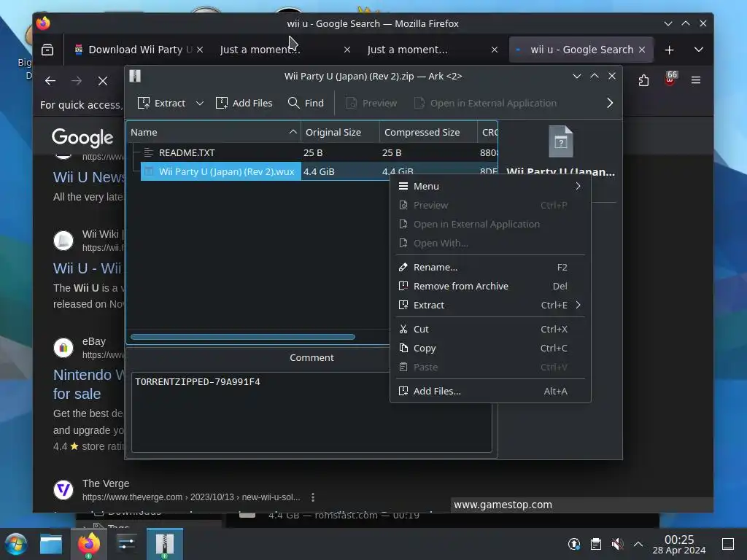Click the scissors icon beside Cut
Image resolution: width=747 pixels, height=560 pixels.
pyautogui.click(x=403, y=329)
